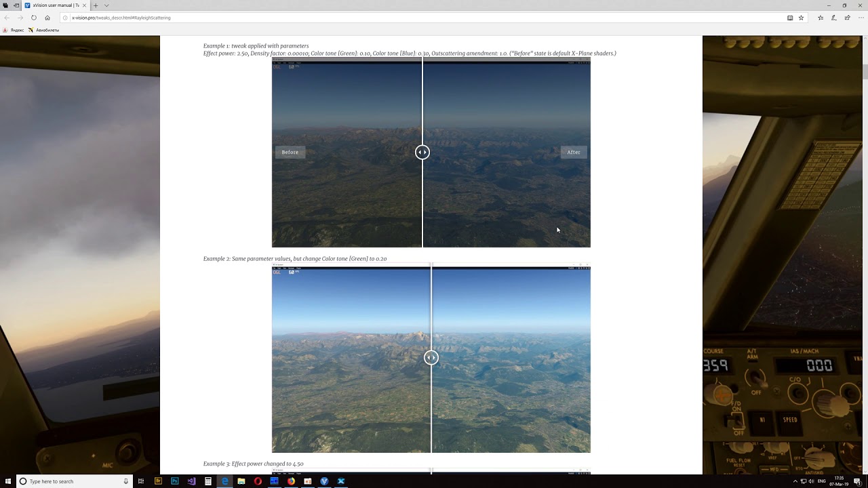Activate Cortana microphone in search box
Viewport: 868px width, 488px height.
(125, 481)
